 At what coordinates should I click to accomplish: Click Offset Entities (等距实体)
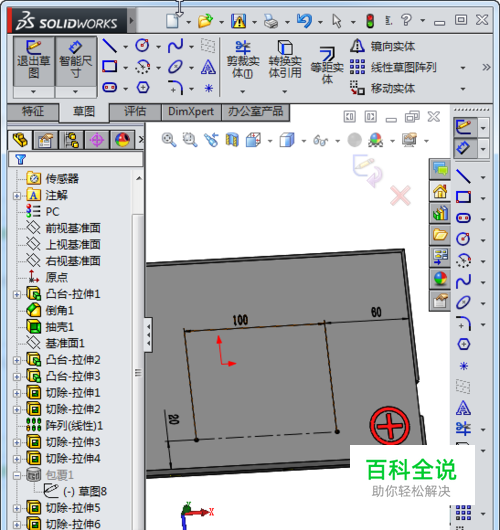(x=327, y=66)
